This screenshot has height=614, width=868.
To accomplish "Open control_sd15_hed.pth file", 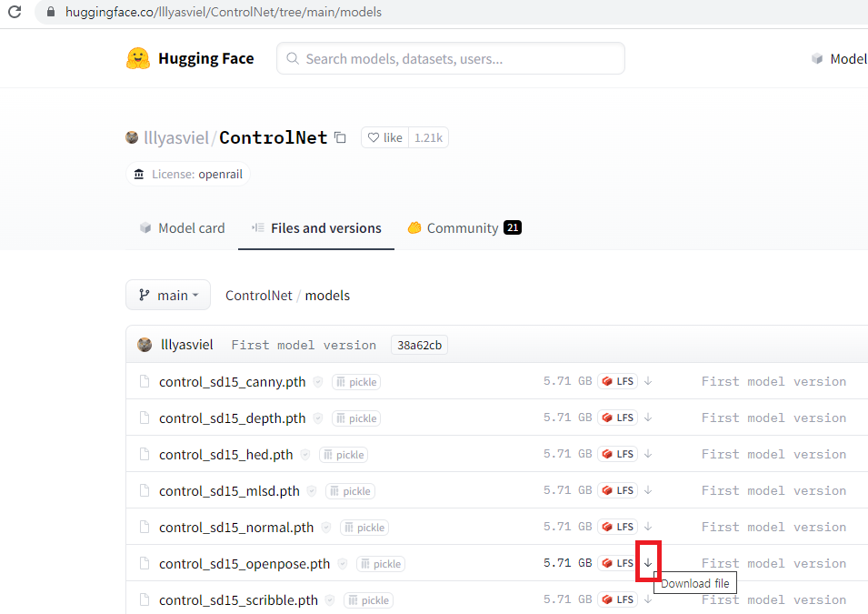I will click(225, 455).
